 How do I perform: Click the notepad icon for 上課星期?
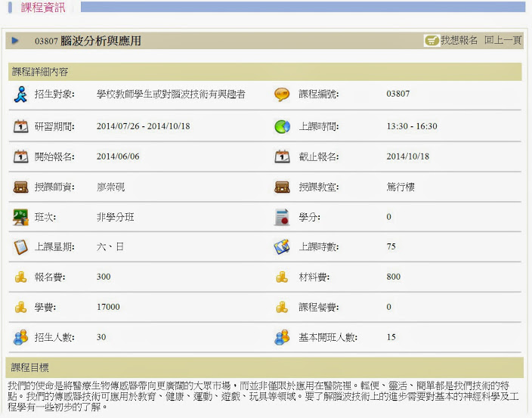point(21,247)
